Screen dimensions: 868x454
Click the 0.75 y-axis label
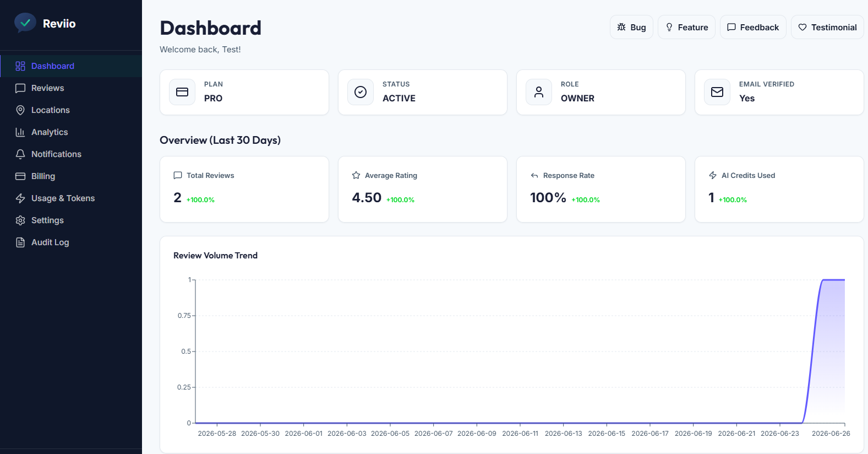click(184, 316)
